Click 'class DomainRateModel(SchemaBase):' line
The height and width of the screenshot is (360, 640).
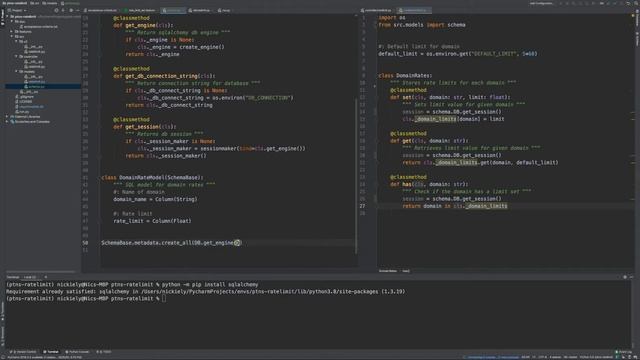152,178
